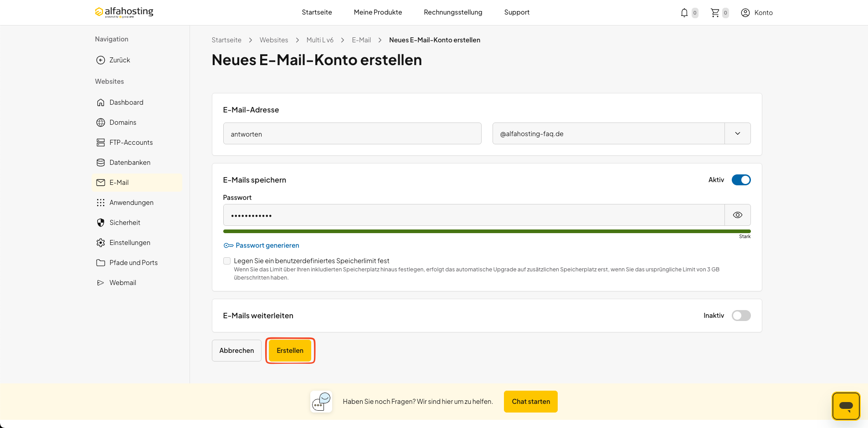The height and width of the screenshot is (428, 868).
Task: Click the label Legen Sie ein benutzerdefiniertes Speicherlimit fest
Action: tap(312, 261)
